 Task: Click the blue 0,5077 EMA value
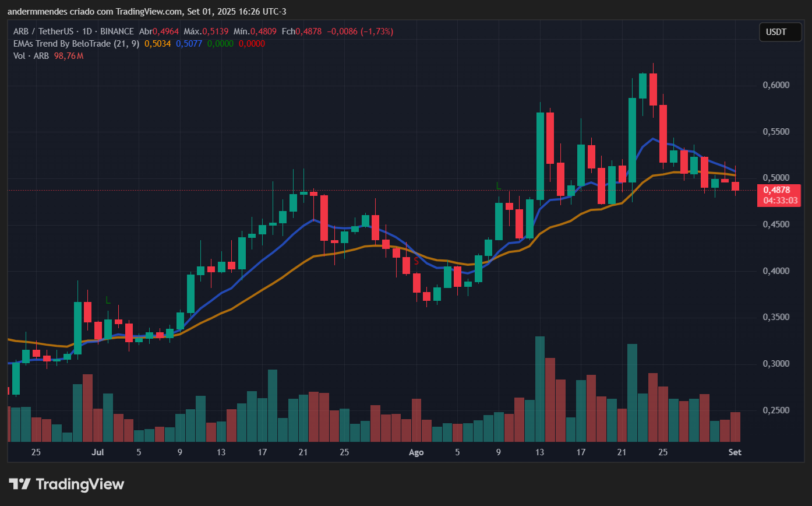point(189,44)
